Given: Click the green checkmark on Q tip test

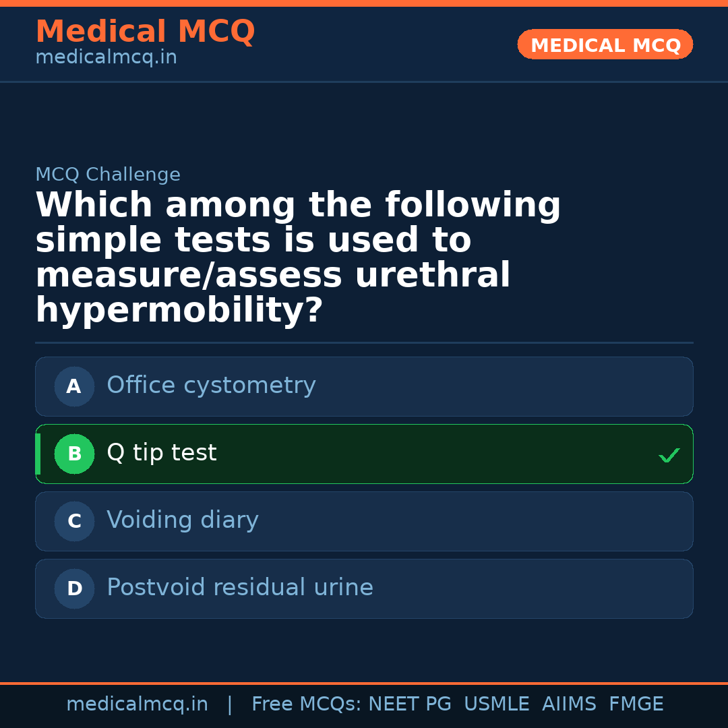Looking at the screenshot, I should click(669, 456).
